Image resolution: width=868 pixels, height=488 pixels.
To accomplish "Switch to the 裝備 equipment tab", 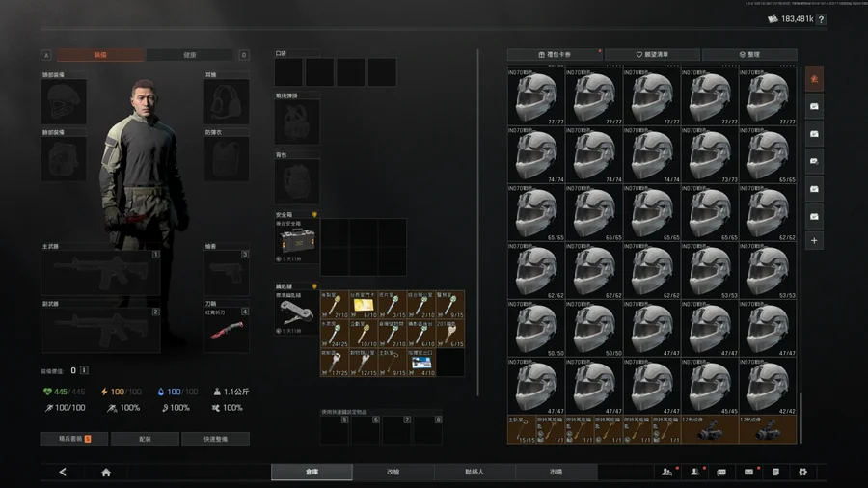I will click(x=100, y=55).
